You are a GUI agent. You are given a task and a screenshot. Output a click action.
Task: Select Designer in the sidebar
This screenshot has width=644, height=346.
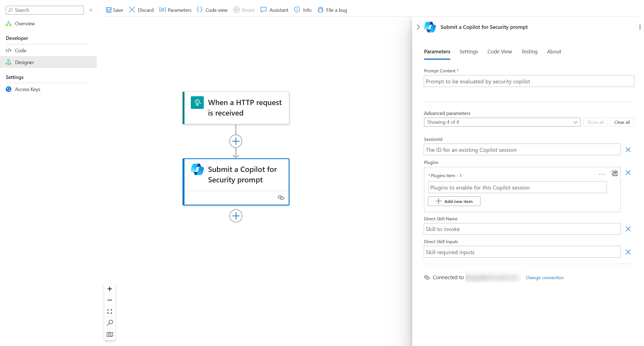click(48, 62)
